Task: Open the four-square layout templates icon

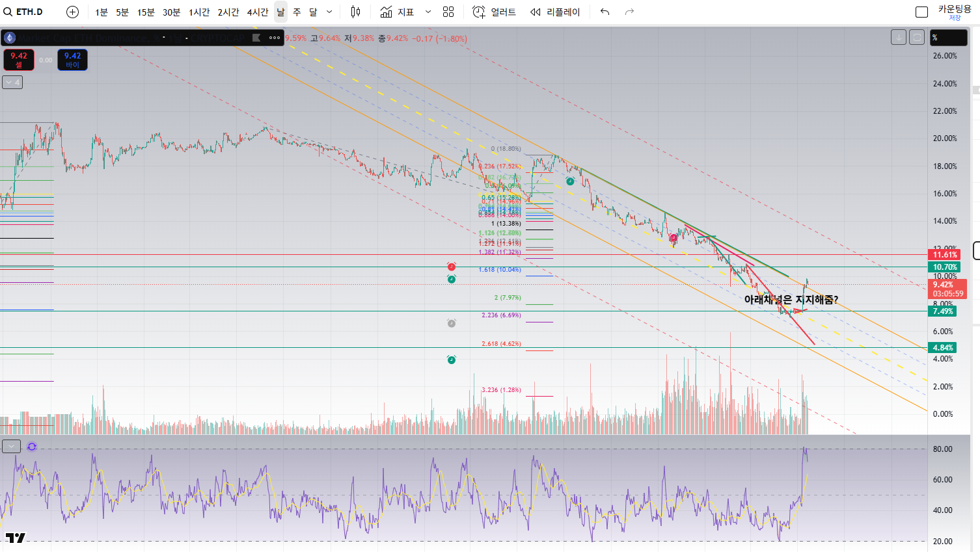Action: [x=448, y=12]
